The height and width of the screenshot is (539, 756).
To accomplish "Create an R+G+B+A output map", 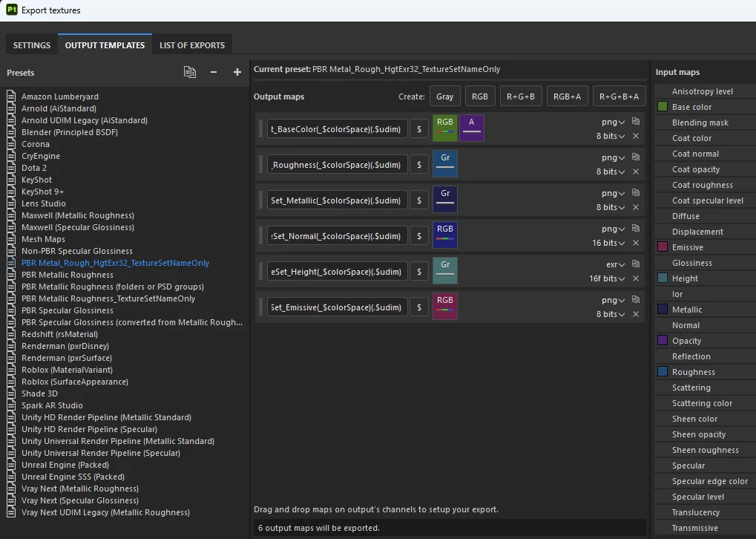I will (619, 97).
